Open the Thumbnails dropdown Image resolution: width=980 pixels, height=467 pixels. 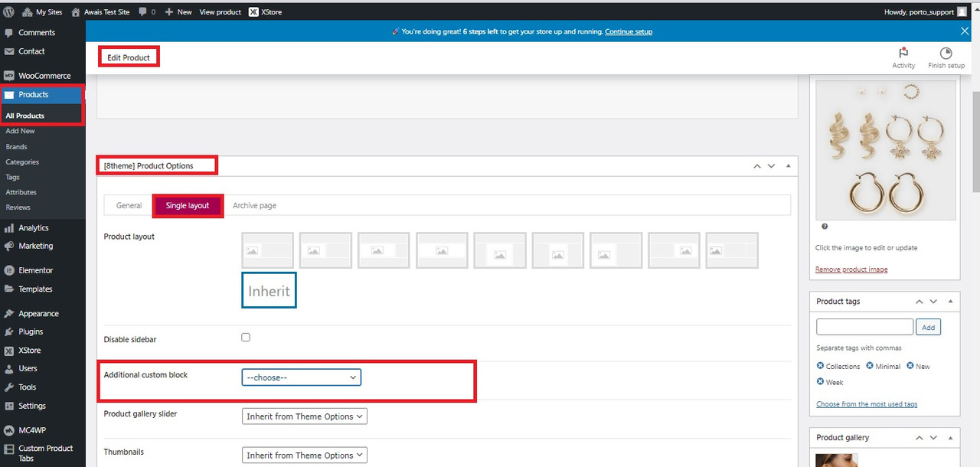[305, 455]
